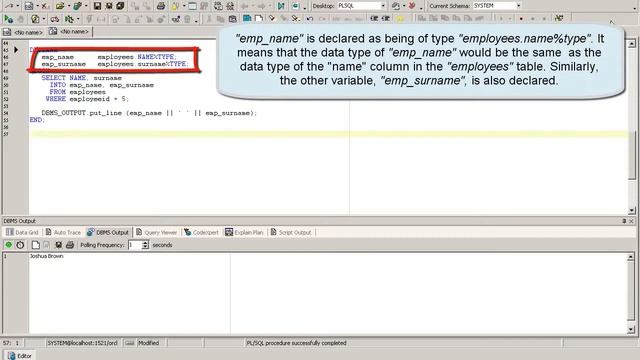Expand the open file dropdown arrow
Image resolution: width=640 pixels, height=360 pixels.
pyautogui.click(x=68, y=6)
